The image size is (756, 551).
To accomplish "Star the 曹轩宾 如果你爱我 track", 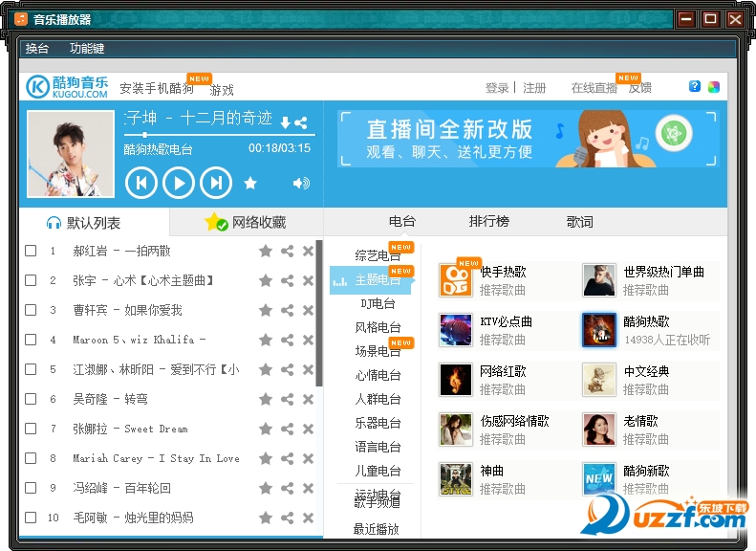I will [x=266, y=310].
